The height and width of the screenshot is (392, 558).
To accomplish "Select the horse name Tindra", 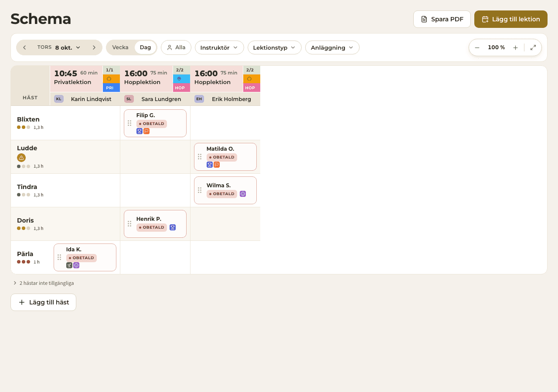I will 27,187.
